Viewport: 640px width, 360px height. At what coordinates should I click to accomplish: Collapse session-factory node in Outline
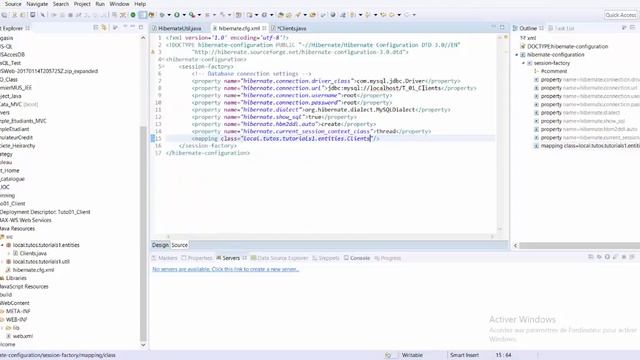tap(524, 63)
